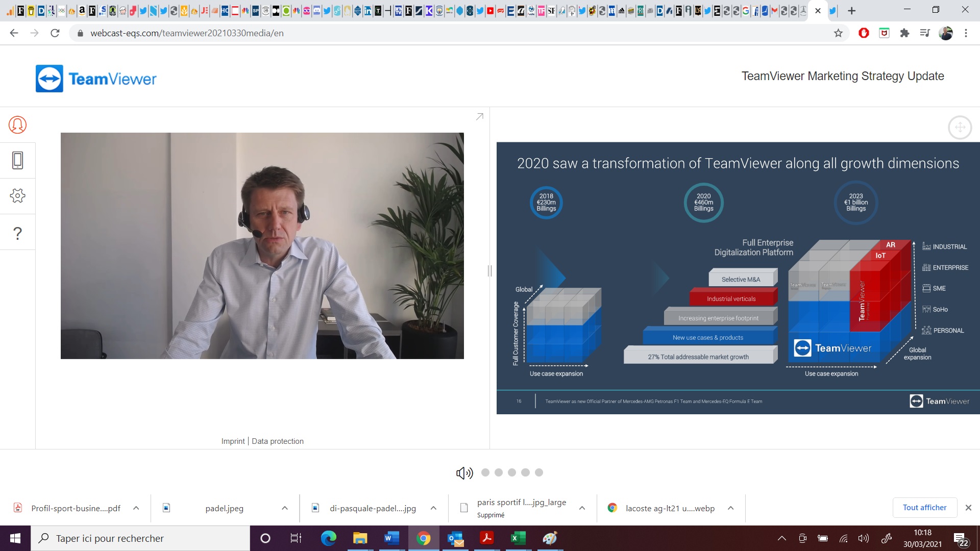Open Excel from the taskbar
This screenshot has width=980, height=551.
click(x=518, y=538)
